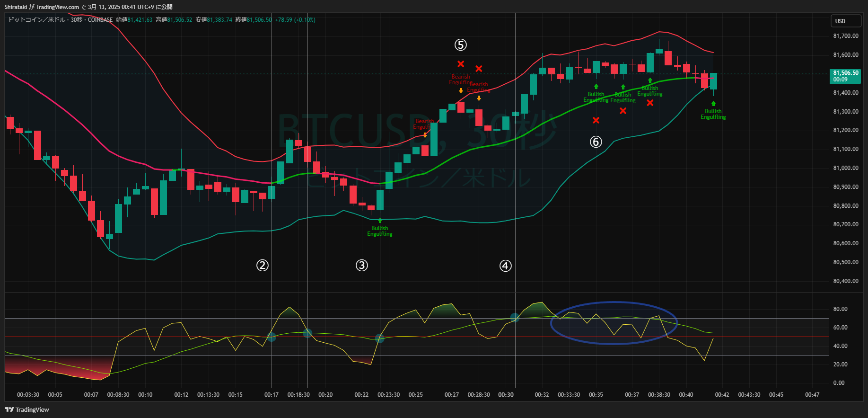Click the 81,700.00 price axis label
Image resolution: width=868 pixels, height=418 pixels.
click(846, 36)
